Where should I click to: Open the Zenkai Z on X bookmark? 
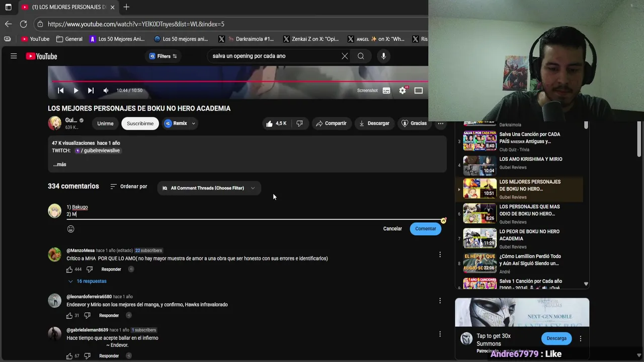click(311, 39)
